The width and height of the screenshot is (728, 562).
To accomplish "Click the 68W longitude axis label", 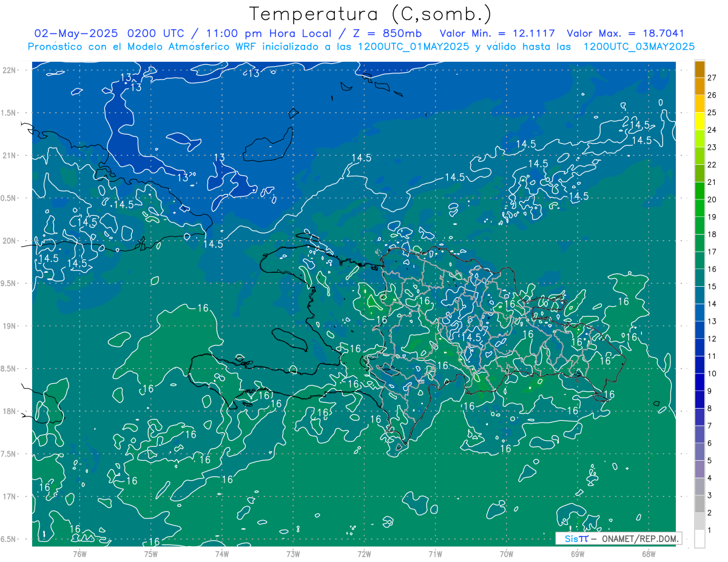I will pyautogui.click(x=648, y=554).
